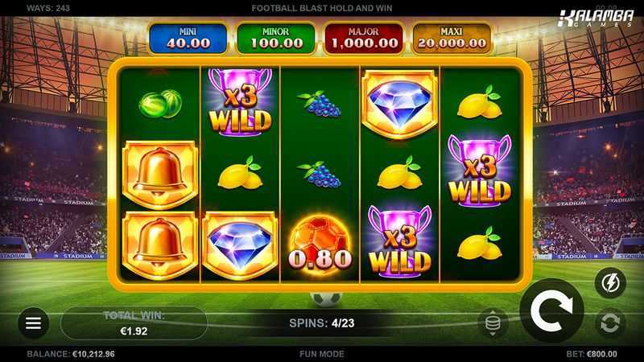
Task: Click the MAXI 20,000.00 jackpot panel
Action: click(x=452, y=39)
